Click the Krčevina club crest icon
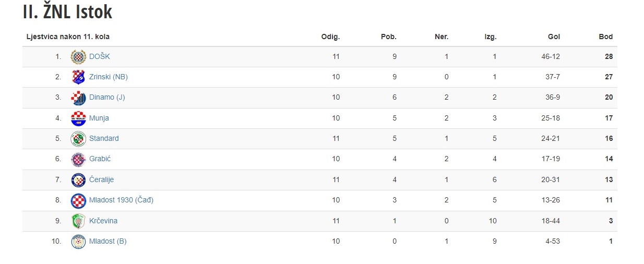The width and height of the screenshot is (644, 264). click(x=78, y=221)
